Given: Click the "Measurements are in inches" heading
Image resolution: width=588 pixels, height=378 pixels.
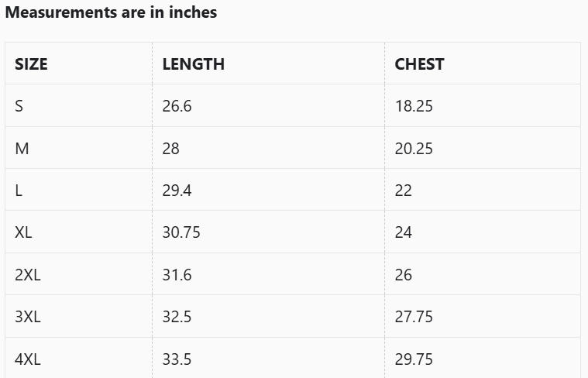Looking at the screenshot, I should [112, 12].
